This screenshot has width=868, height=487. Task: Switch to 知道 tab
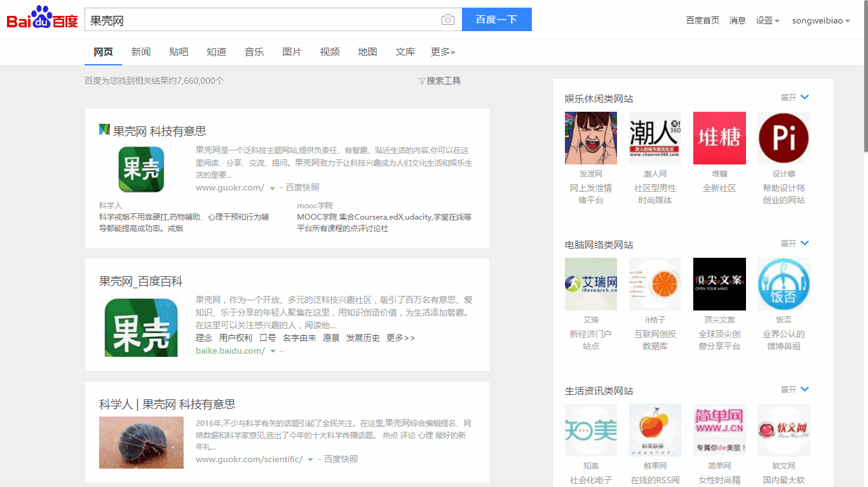(217, 52)
